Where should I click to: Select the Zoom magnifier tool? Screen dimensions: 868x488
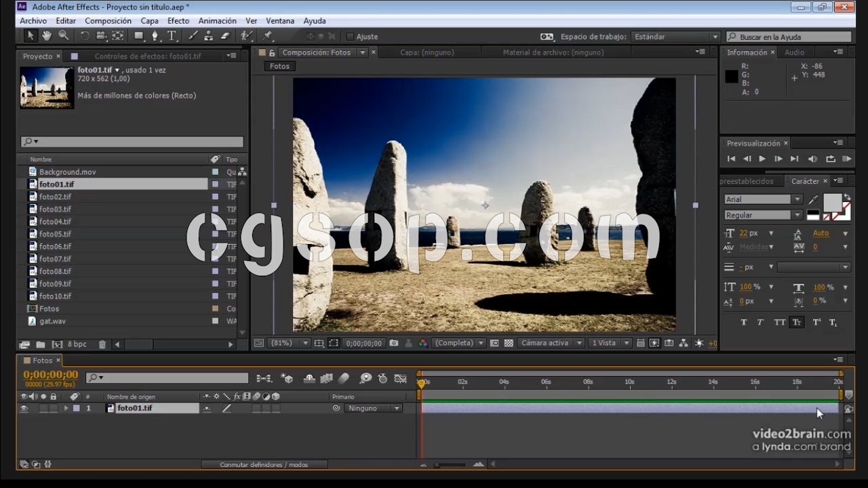tap(64, 36)
